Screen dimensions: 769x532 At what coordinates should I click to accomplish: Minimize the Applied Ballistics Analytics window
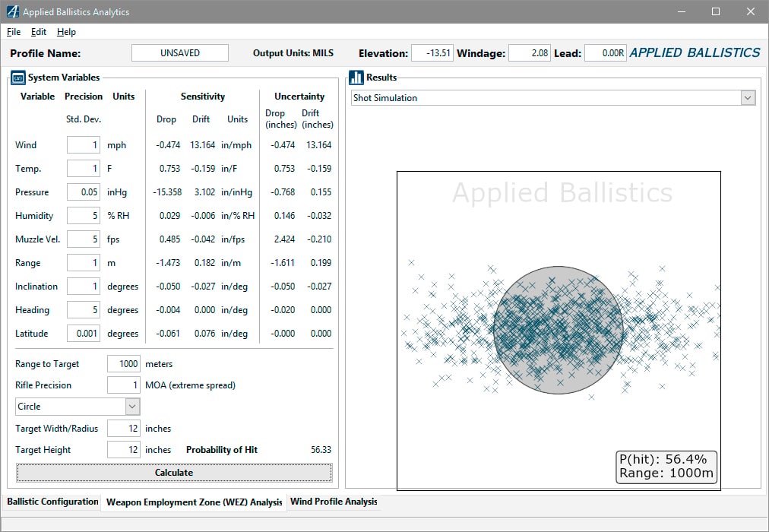coord(681,11)
